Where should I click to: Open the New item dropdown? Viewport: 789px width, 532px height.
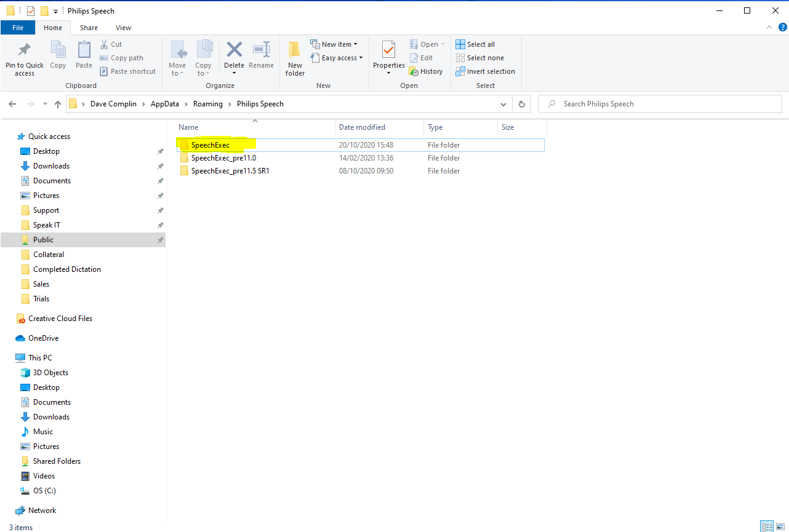click(334, 44)
